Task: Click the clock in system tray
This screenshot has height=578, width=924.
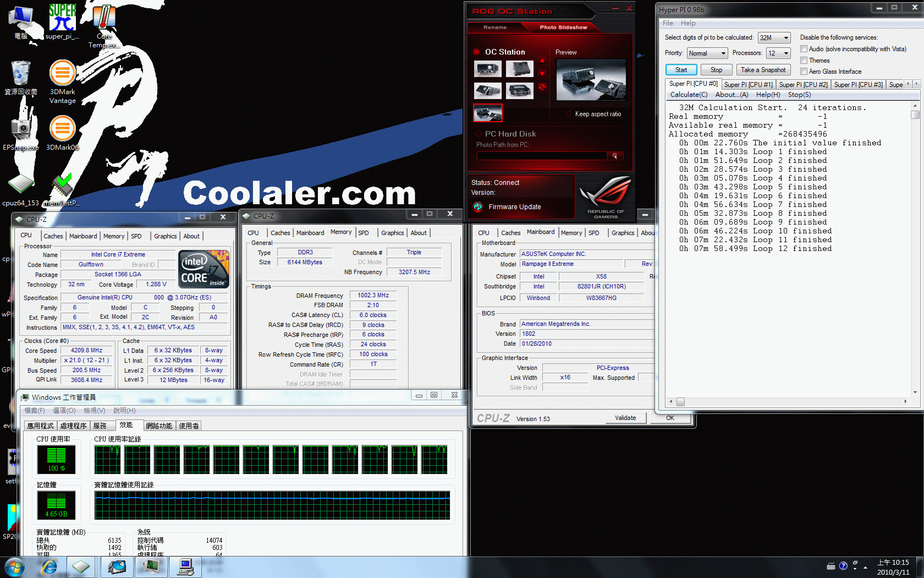Action: point(893,567)
